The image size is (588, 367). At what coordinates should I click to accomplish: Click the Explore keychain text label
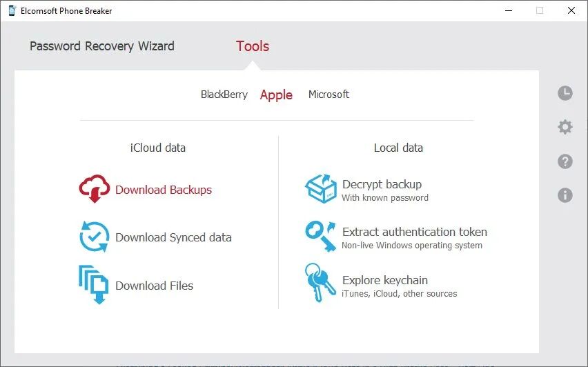pyautogui.click(x=384, y=280)
